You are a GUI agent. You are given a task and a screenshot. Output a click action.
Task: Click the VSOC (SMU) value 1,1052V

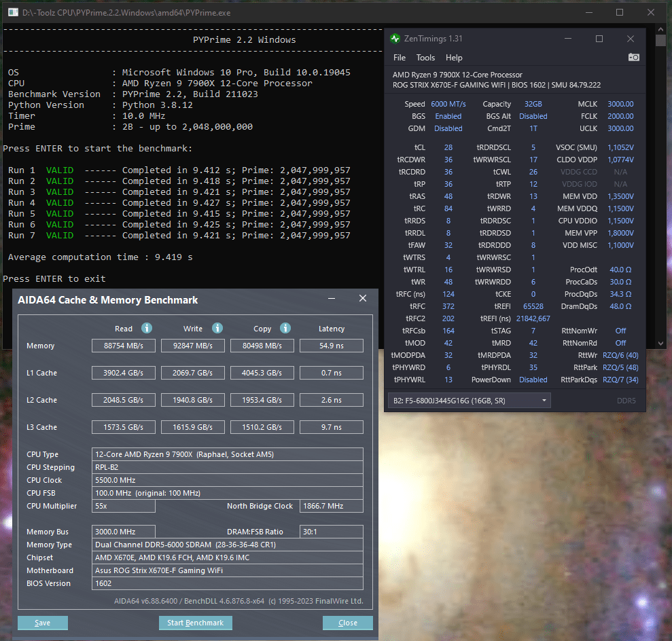tap(620, 147)
